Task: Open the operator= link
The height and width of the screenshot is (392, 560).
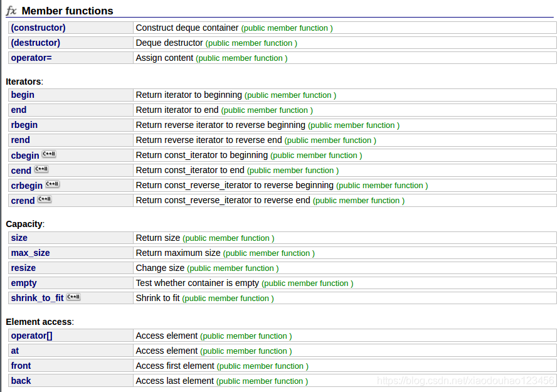Action: point(31,58)
